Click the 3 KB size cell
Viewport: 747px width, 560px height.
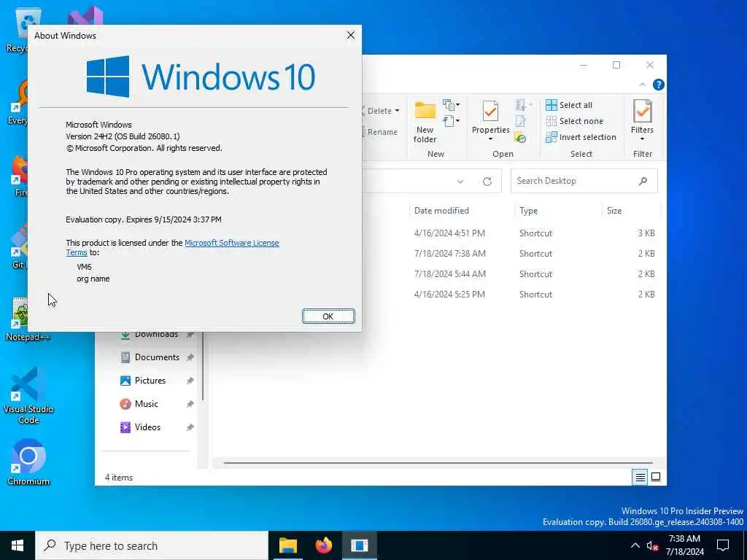(646, 233)
